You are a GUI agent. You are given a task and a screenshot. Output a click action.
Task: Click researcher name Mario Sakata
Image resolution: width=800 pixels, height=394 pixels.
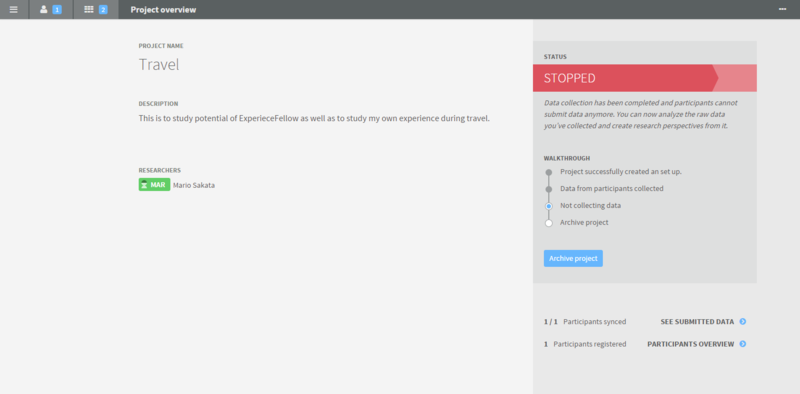(x=194, y=185)
